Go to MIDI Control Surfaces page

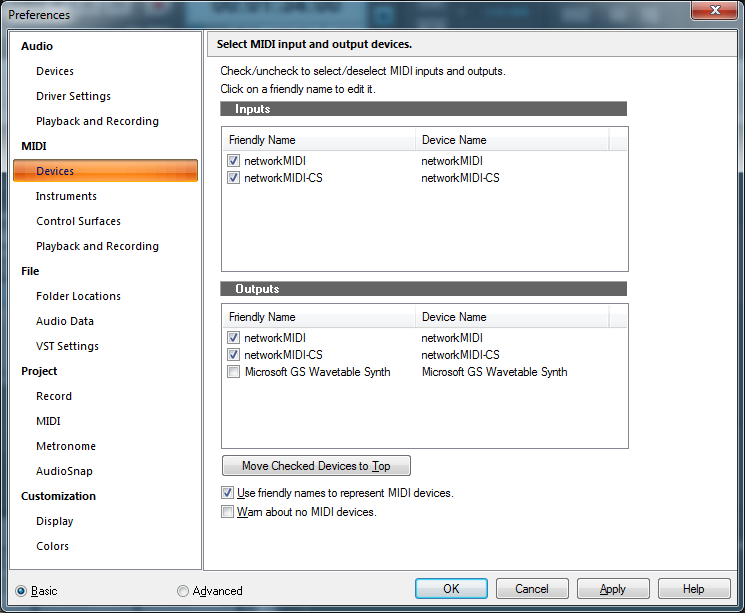(x=78, y=221)
